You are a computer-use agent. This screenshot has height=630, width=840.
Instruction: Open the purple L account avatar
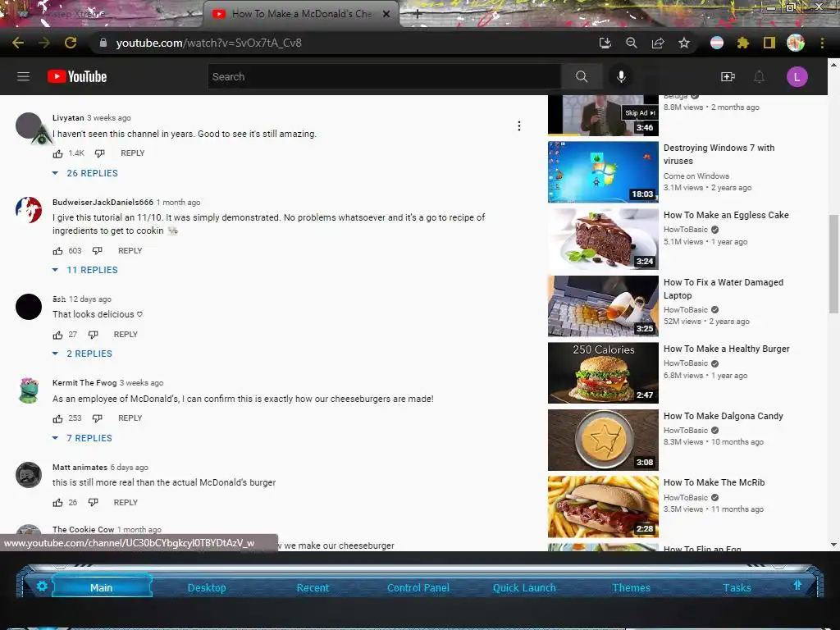coord(797,76)
